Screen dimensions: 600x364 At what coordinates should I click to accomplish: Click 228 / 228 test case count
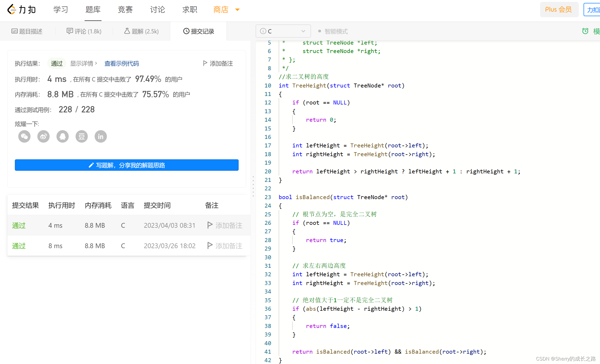(x=77, y=109)
